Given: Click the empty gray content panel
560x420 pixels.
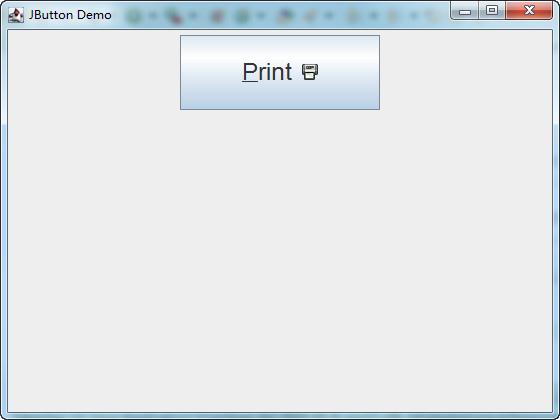Looking at the screenshot, I should pos(280,261).
